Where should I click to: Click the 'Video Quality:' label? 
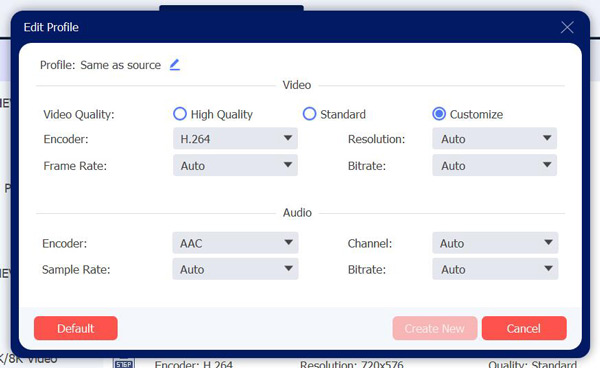[x=79, y=114]
